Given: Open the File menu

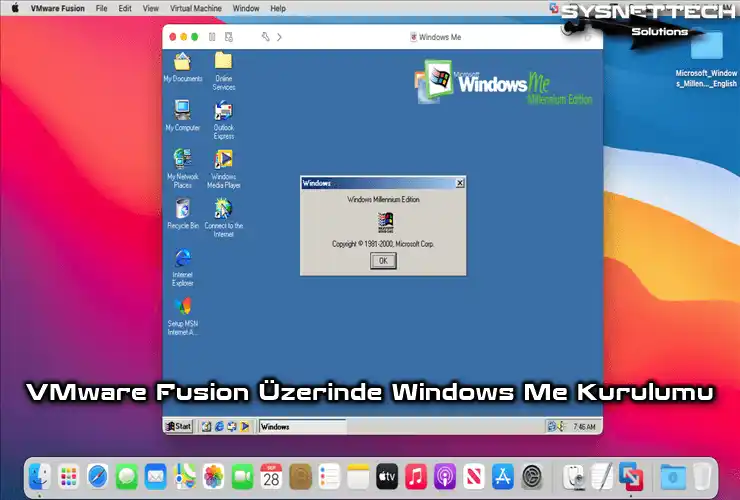Looking at the screenshot, I should click(x=101, y=8).
